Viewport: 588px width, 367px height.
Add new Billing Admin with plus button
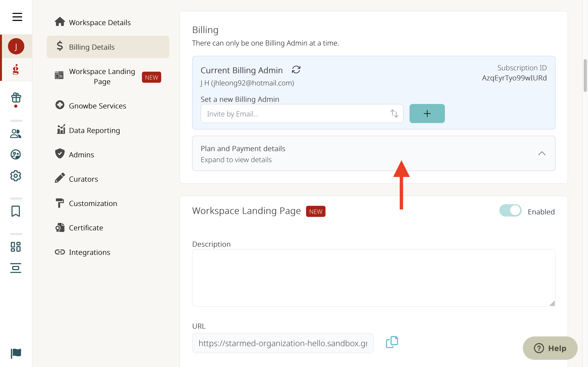pyautogui.click(x=427, y=114)
